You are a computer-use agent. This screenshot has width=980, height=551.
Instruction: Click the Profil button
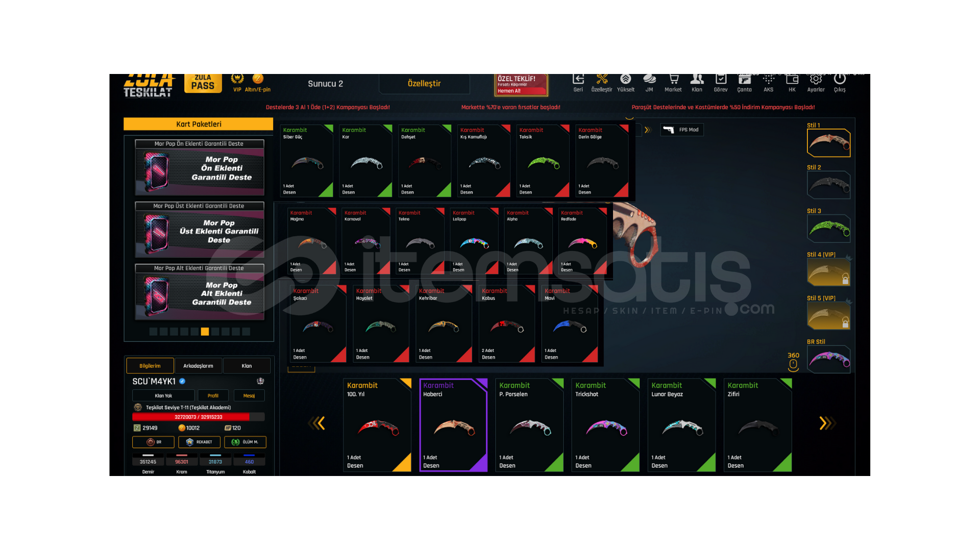213,395
